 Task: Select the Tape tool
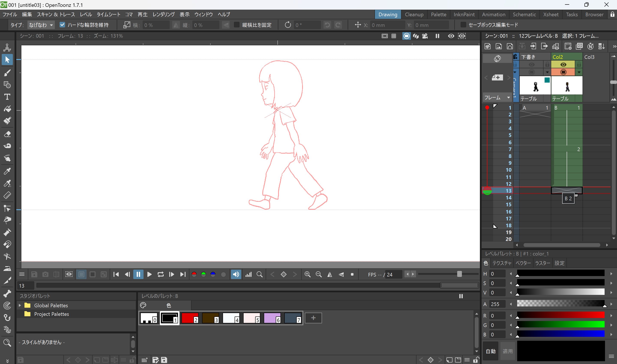(7, 146)
